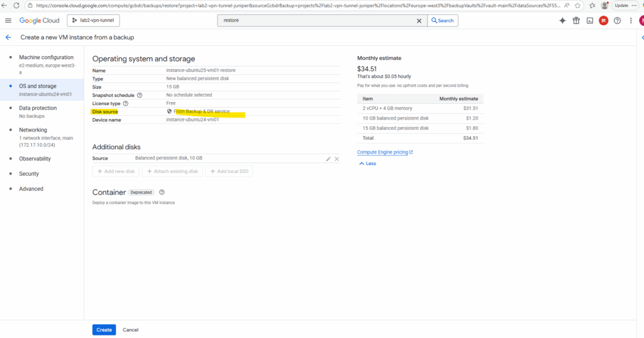Click Add local SSD button
644x338 pixels.
[229, 171]
